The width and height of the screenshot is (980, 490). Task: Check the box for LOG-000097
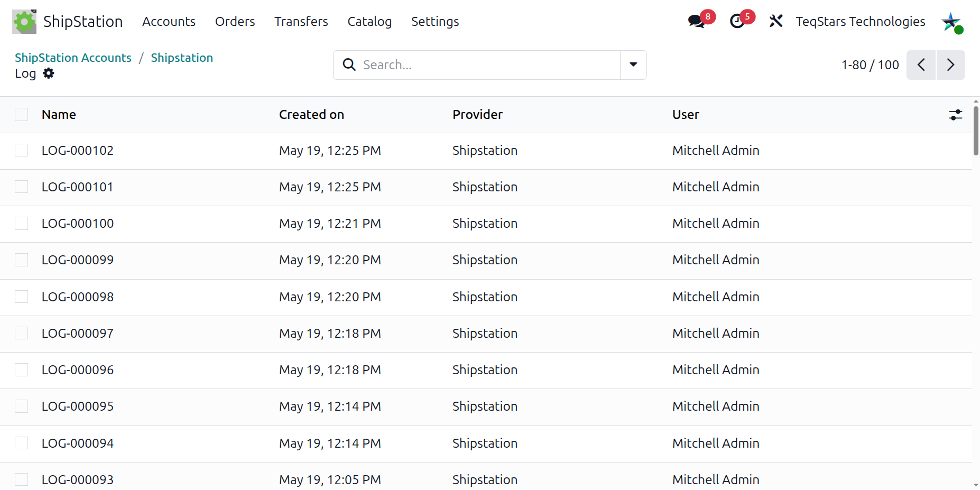(22, 334)
